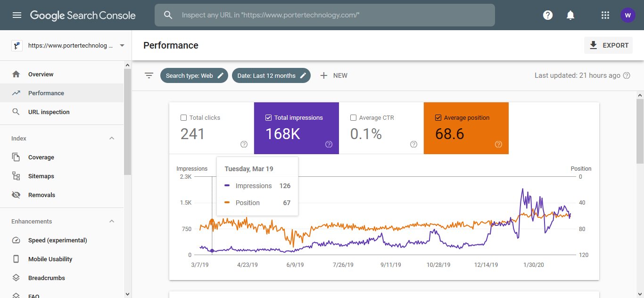
Task: Click the Last updated: 21 hours ago text
Action: [578, 75]
